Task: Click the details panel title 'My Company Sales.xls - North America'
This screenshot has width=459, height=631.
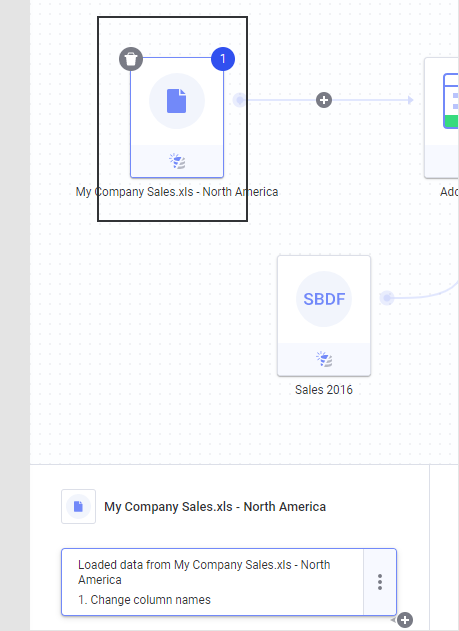Action: [x=215, y=507]
